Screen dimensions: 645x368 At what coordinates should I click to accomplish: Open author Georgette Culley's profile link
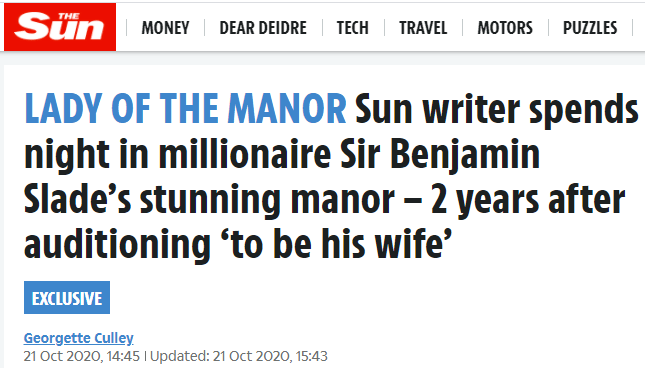point(79,338)
